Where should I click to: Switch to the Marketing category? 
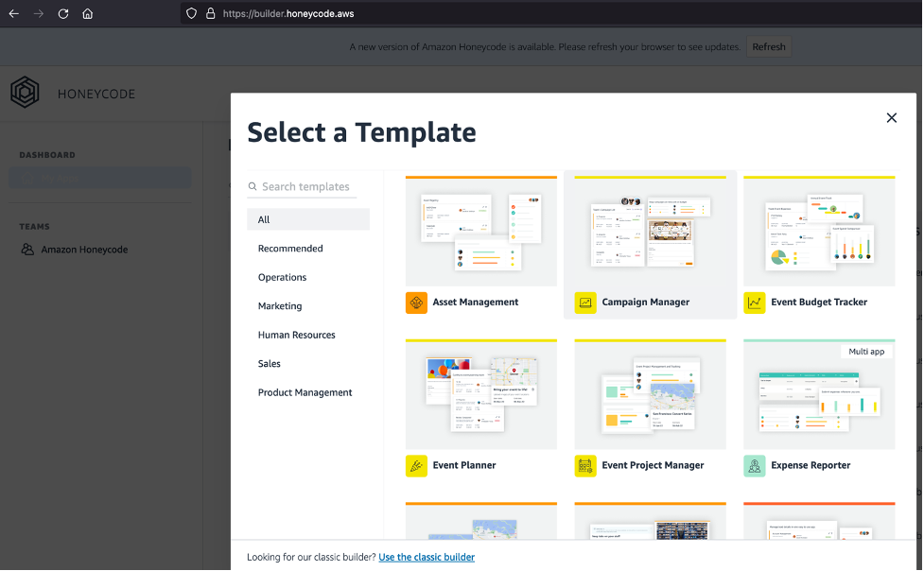tap(280, 305)
